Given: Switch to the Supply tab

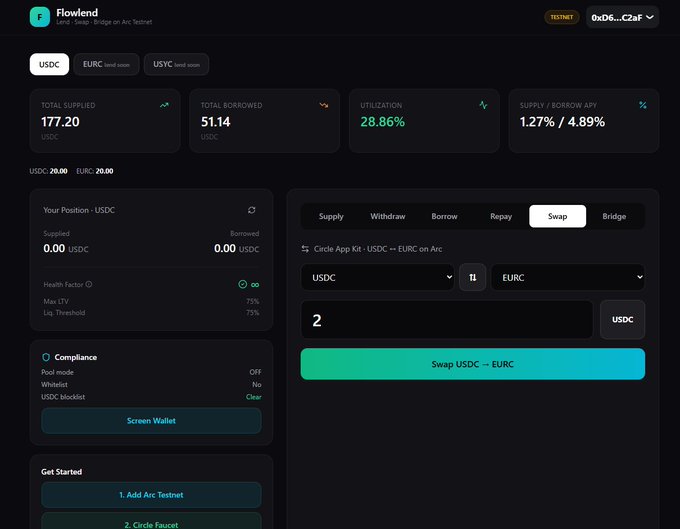Looking at the screenshot, I should (x=331, y=216).
